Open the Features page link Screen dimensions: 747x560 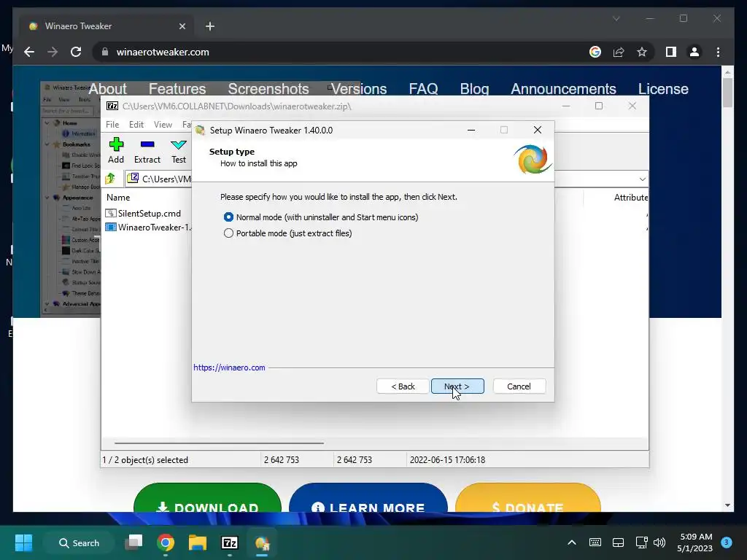point(177,89)
